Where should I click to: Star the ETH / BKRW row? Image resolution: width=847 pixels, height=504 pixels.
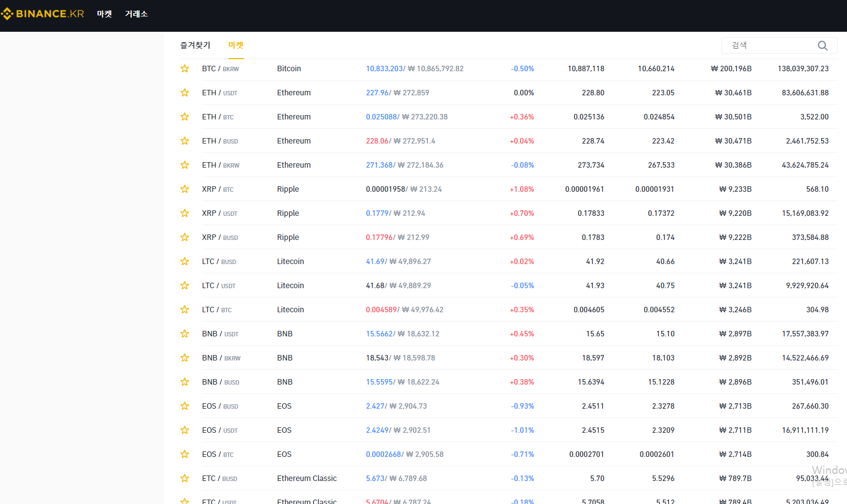click(x=185, y=165)
